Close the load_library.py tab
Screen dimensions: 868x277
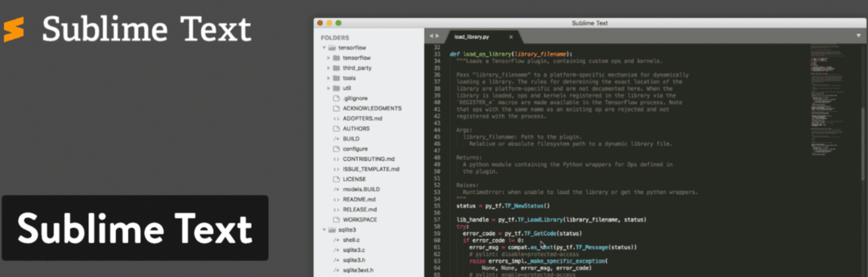[x=511, y=37]
